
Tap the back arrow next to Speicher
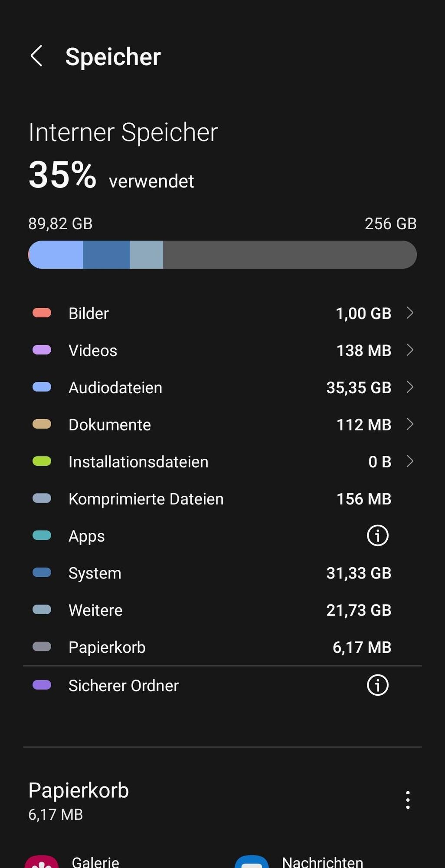pos(36,56)
